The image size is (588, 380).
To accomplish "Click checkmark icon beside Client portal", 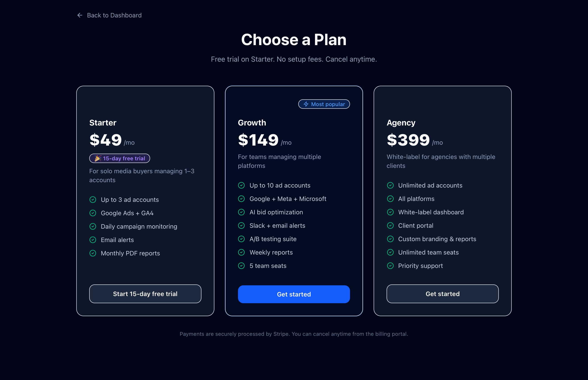I will click(390, 225).
